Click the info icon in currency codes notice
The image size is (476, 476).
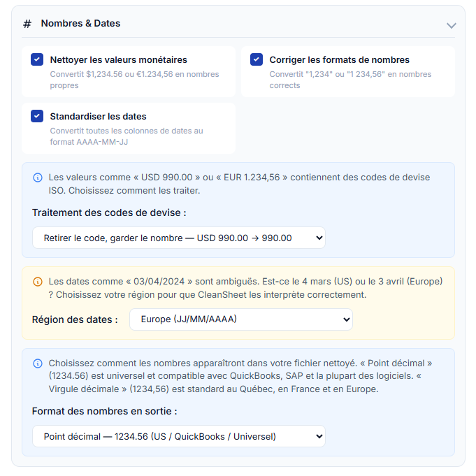click(38, 178)
